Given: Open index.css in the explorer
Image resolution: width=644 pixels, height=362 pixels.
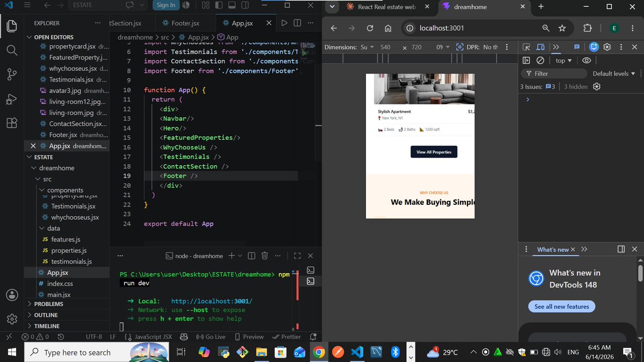Looking at the screenshot, I should [60, 283].
